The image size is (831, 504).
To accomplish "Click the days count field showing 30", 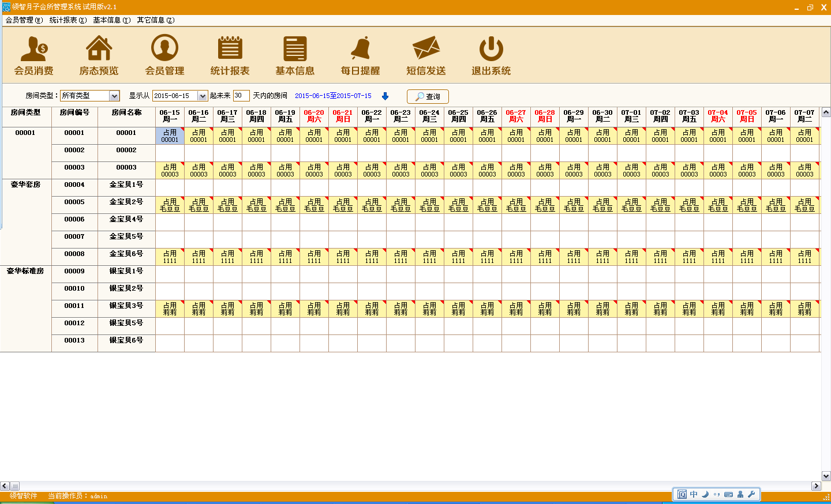I will (x=241, y=96).
